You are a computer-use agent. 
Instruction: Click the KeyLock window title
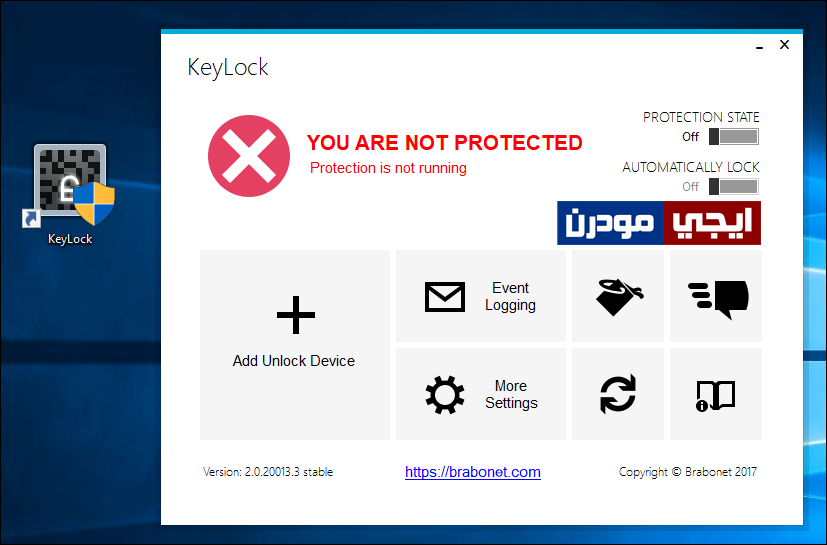(228, 68)
